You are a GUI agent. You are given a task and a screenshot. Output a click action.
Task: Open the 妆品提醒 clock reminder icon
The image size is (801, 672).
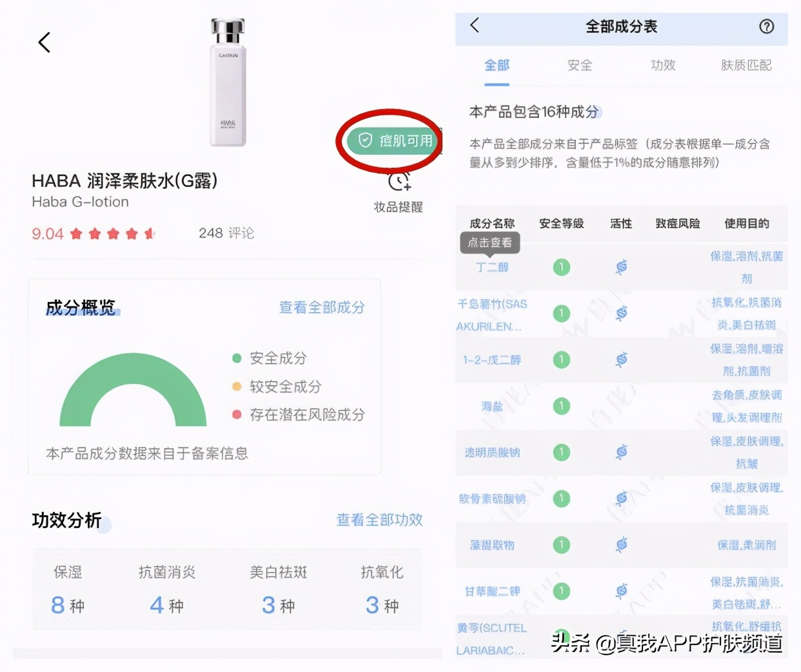click(x=398, y=184)
